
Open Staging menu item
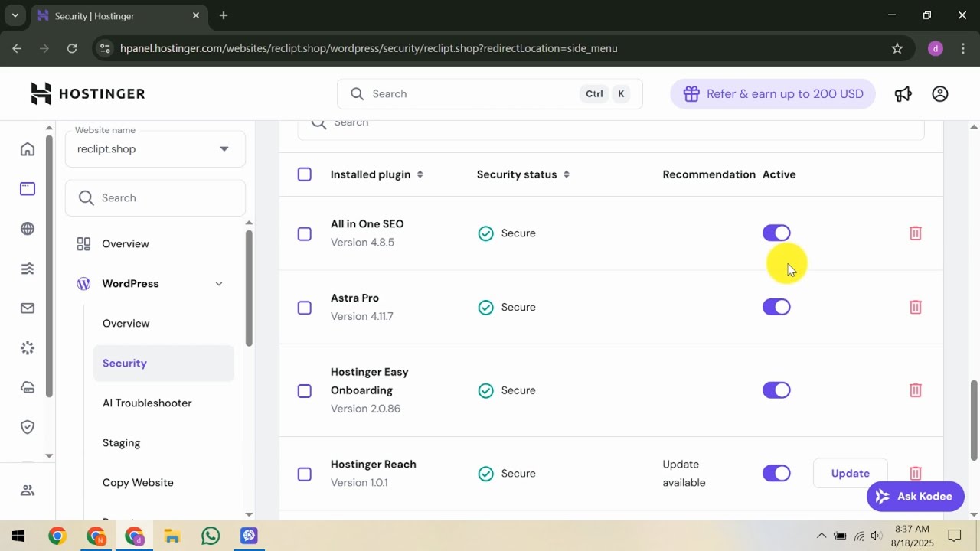click(x=121, y=443)
